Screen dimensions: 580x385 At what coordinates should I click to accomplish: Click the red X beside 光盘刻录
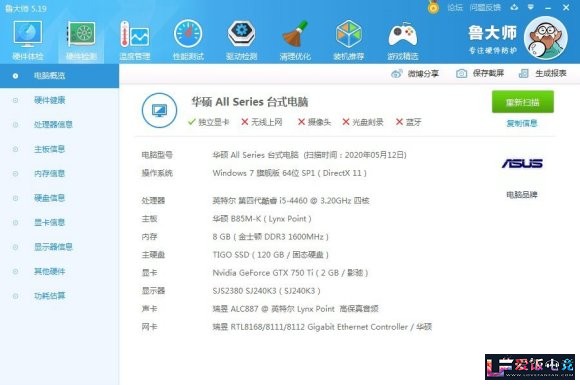[x=346, y=122]
